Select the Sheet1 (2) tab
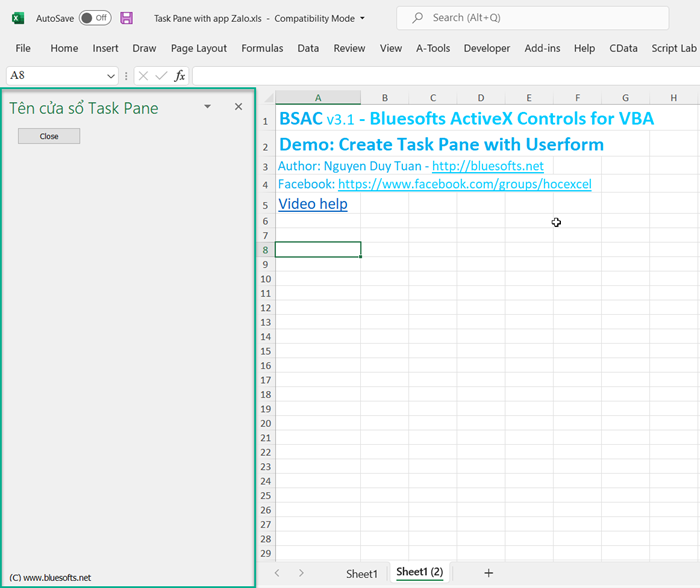Screen dimensions: 700x588 [420, 572]
